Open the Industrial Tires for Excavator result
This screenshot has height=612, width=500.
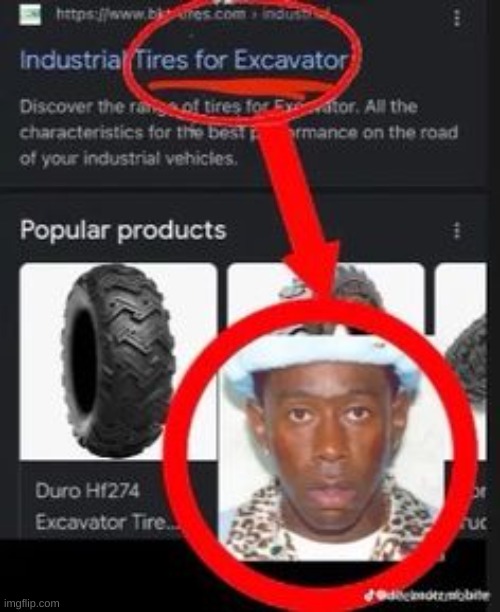click(183, 60)
